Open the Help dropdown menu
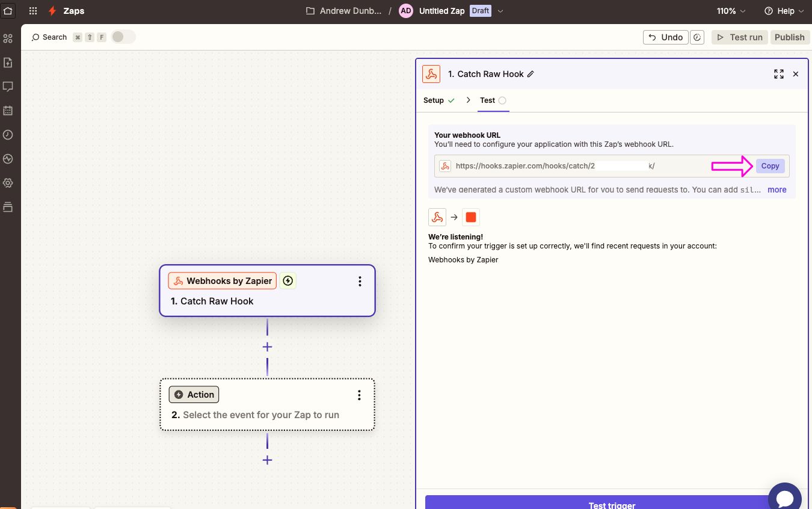This screenshot has height=509, width=812. point(784,11)
